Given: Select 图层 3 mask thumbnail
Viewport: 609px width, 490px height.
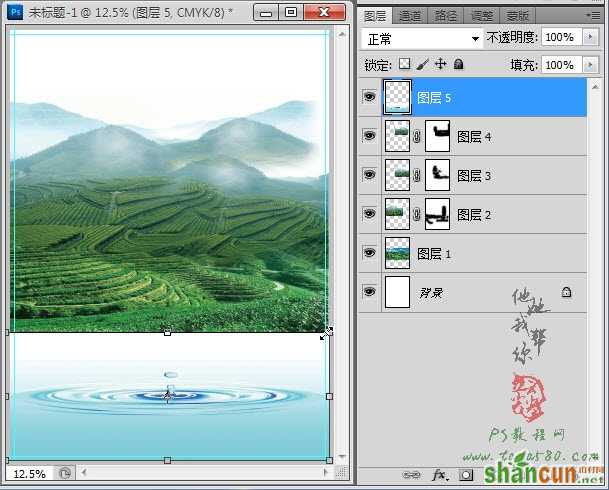Looking at the screenshot, I should coord(438,175).
